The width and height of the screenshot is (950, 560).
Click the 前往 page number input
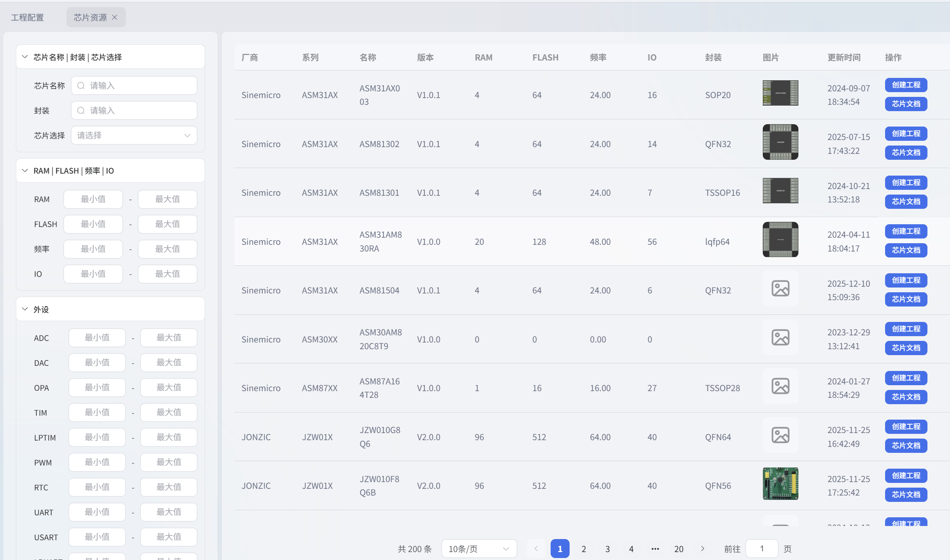click(x=762, y=549)
